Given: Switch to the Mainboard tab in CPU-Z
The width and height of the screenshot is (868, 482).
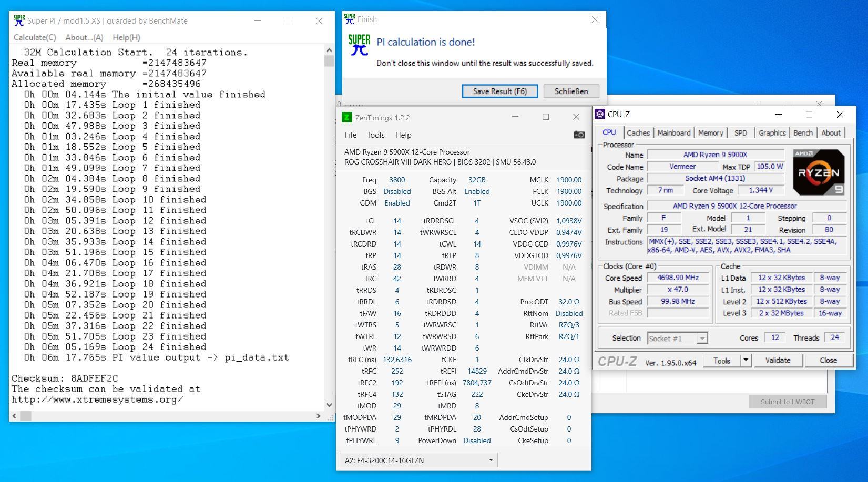Looking at the screenshot, I should (674, 133).
